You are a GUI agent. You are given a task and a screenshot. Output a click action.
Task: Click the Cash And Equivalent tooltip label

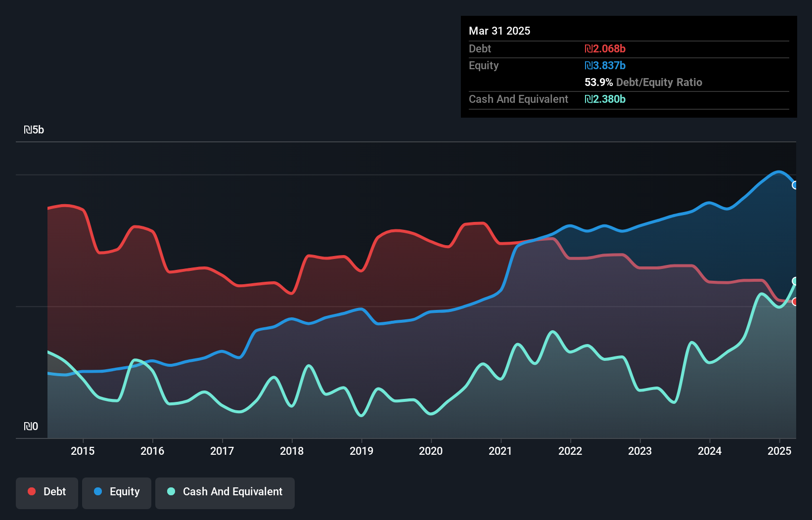(x=518, y=99)
